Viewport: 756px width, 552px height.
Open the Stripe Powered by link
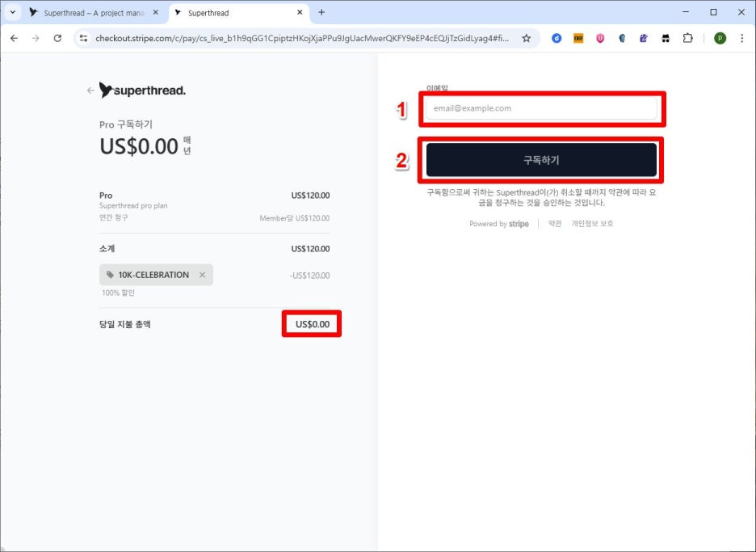pyautogui.click(x=499, y=223)
